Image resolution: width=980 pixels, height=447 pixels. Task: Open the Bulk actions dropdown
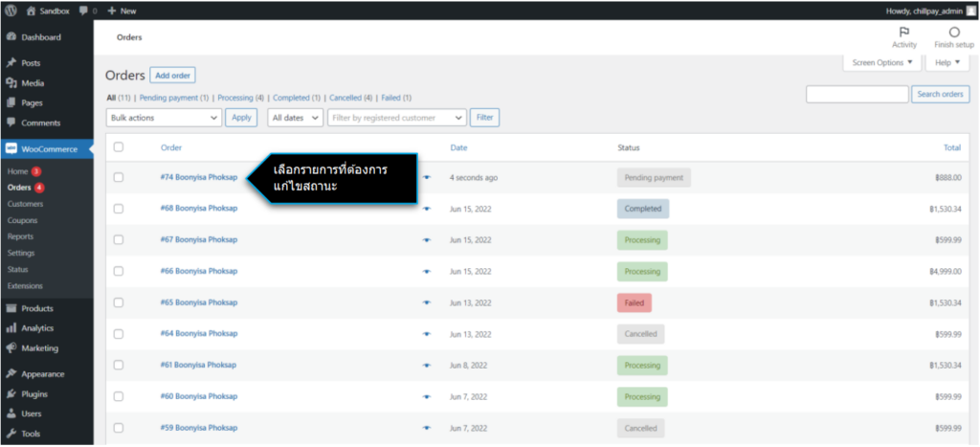point(164,118)
